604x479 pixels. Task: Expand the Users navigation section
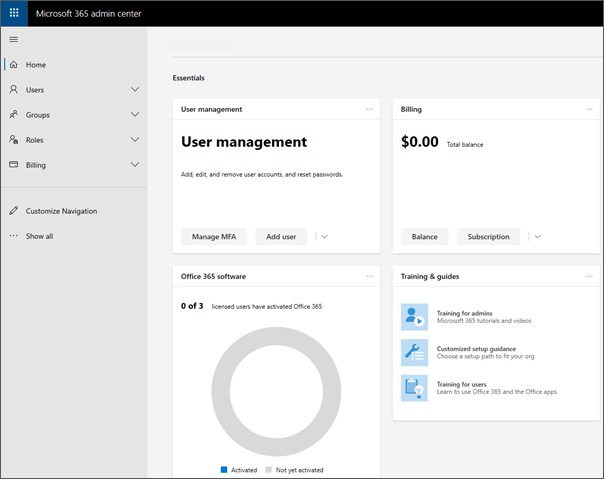click(135, 90)
